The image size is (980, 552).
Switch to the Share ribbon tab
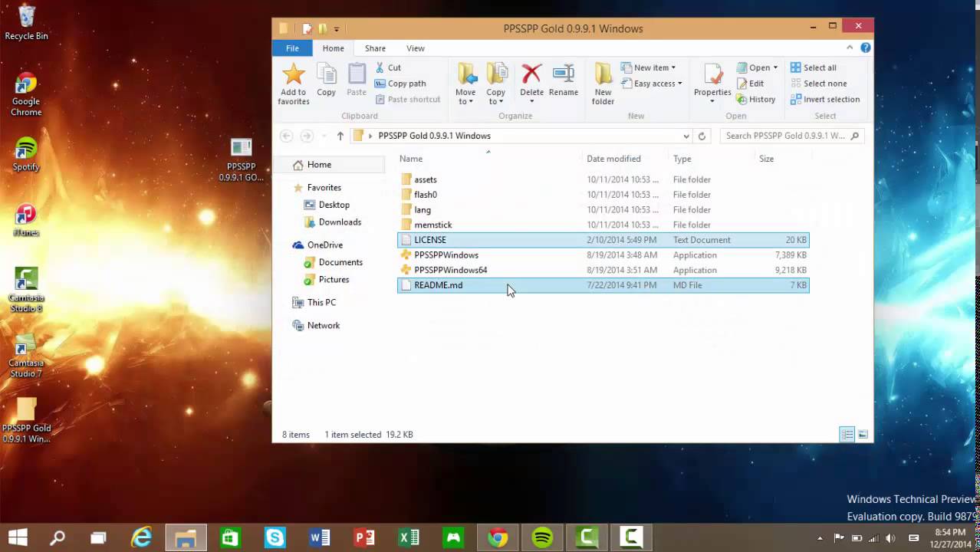click(375, 48)
